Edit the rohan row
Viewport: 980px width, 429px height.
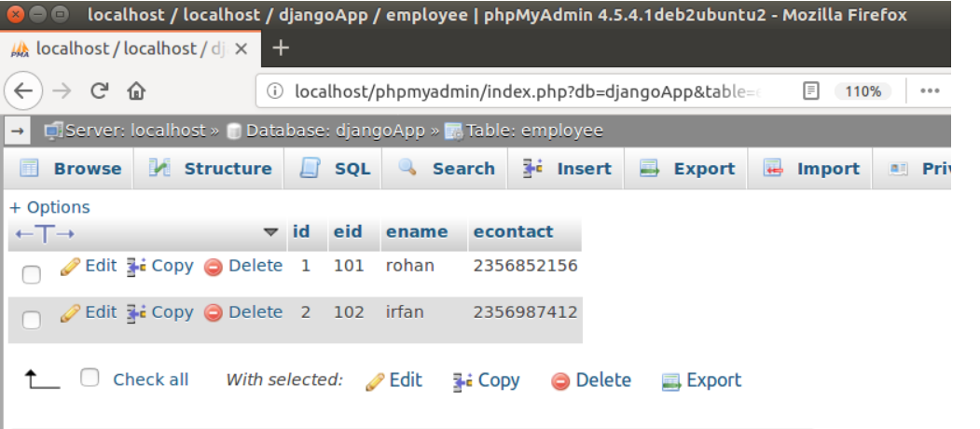click(89, 266)
